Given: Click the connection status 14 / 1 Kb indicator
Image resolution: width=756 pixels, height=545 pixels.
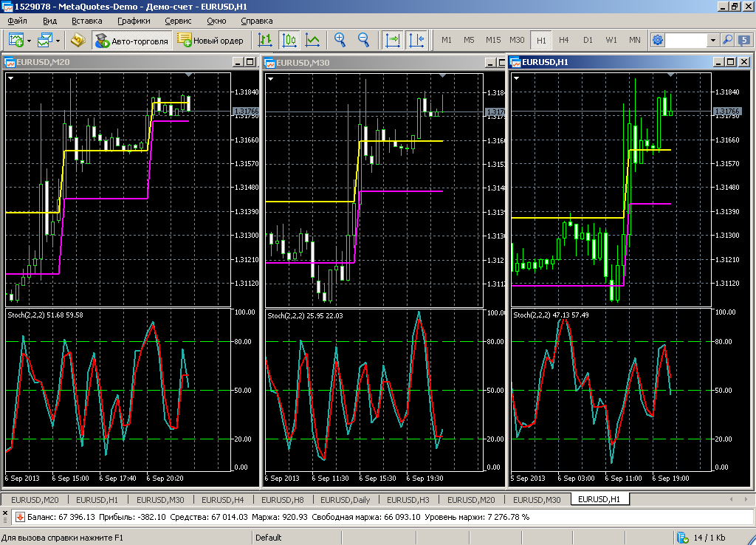Looking at the screenshot, I should [709, 537].
